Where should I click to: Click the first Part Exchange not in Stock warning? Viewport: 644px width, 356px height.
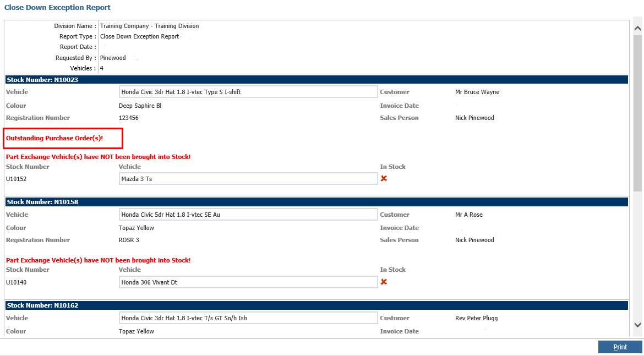pyautogui.click(x=98, y=157)
